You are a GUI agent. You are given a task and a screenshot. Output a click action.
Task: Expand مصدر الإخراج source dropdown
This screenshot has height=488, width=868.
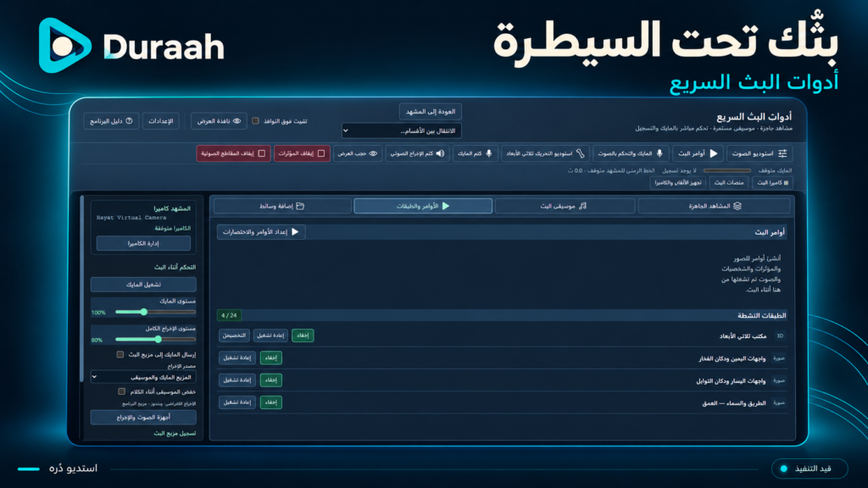[x=143, y=377]
